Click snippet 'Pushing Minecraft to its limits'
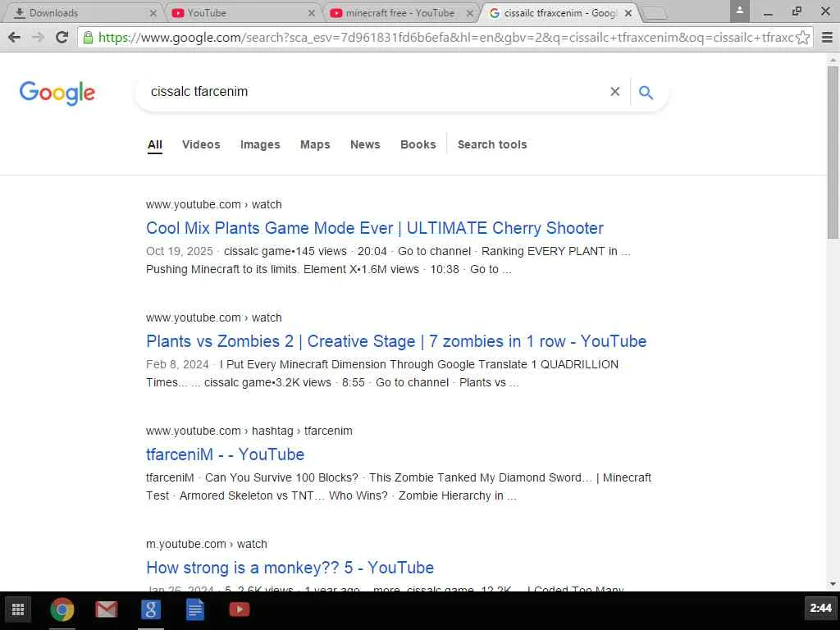The height and width of the screenshot is (630, 840). tap(221, 269)
